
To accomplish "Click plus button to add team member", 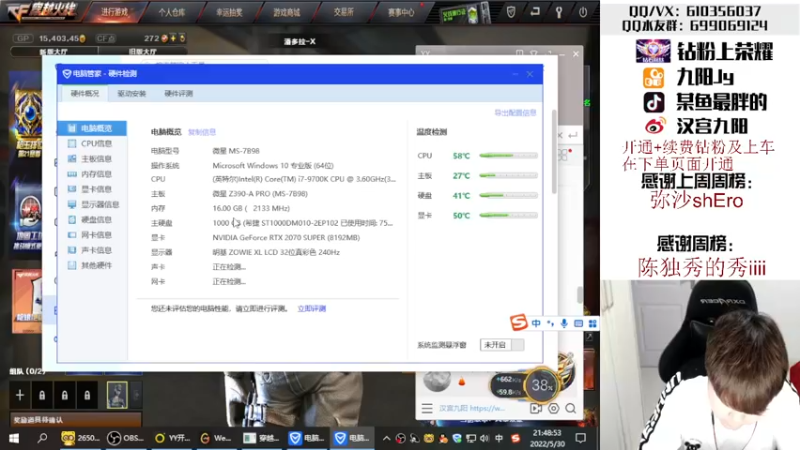I will click(x=19, y=395).
